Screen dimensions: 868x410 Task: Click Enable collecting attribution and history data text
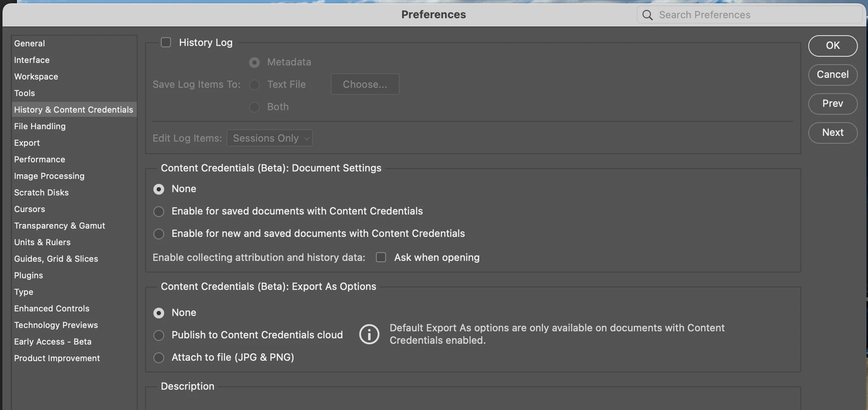pyautogui.click(x=259, y=258)
